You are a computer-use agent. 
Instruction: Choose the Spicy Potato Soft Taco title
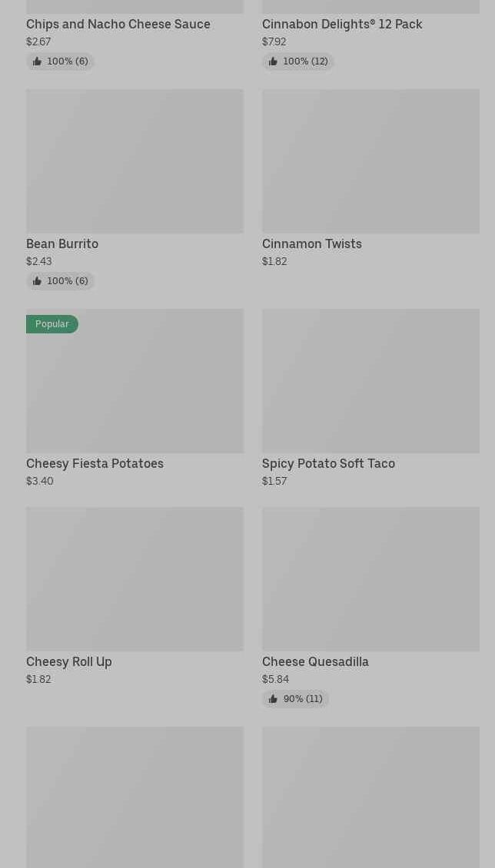pyautogui.click(x=328, y=463)
